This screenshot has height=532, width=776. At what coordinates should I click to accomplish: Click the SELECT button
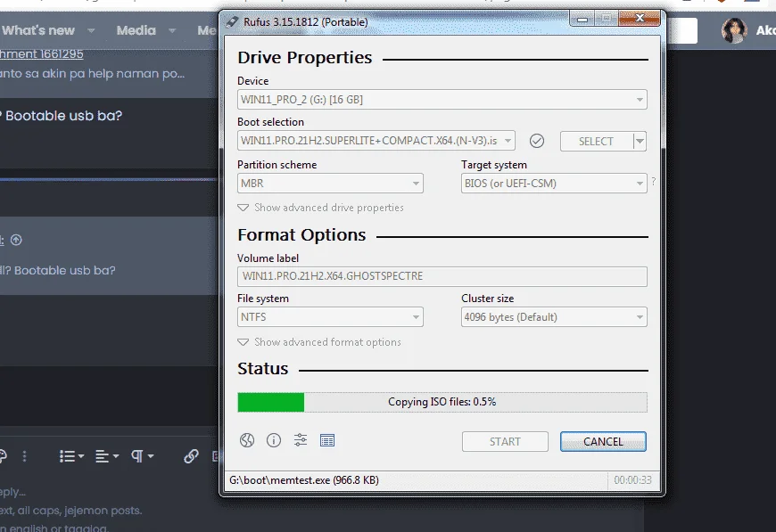point(597,142)
